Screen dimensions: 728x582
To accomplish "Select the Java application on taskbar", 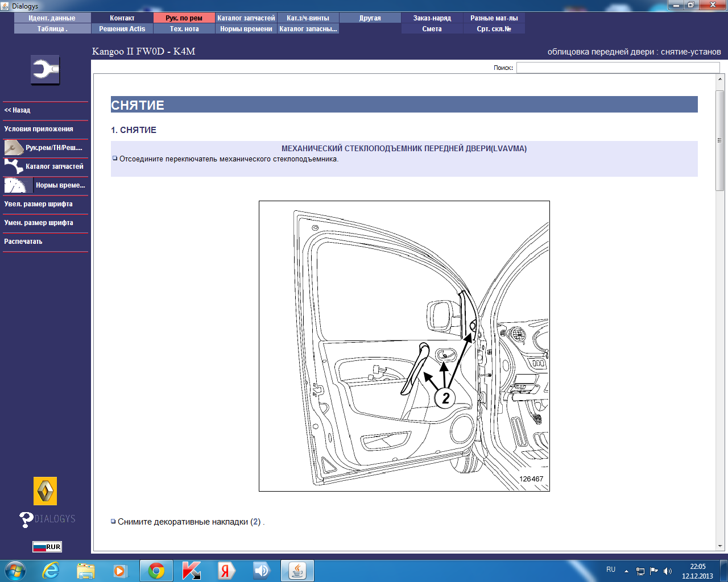I will coord(297,571).
